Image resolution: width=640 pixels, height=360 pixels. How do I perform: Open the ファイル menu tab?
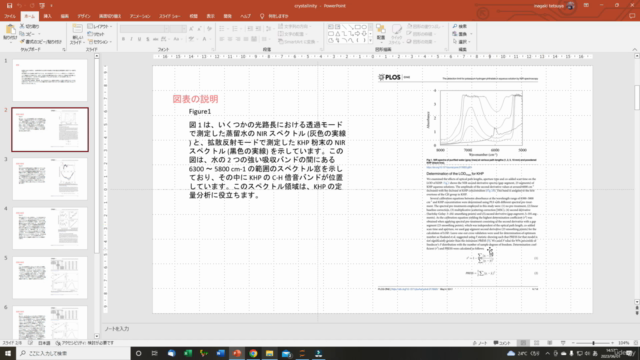point(10,16)
